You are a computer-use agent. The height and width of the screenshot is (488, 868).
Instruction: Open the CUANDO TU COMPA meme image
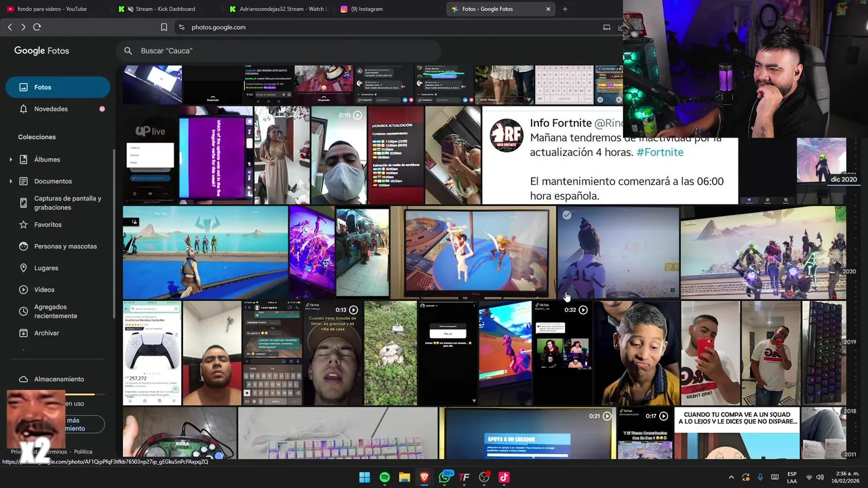(x=737, y=433)
